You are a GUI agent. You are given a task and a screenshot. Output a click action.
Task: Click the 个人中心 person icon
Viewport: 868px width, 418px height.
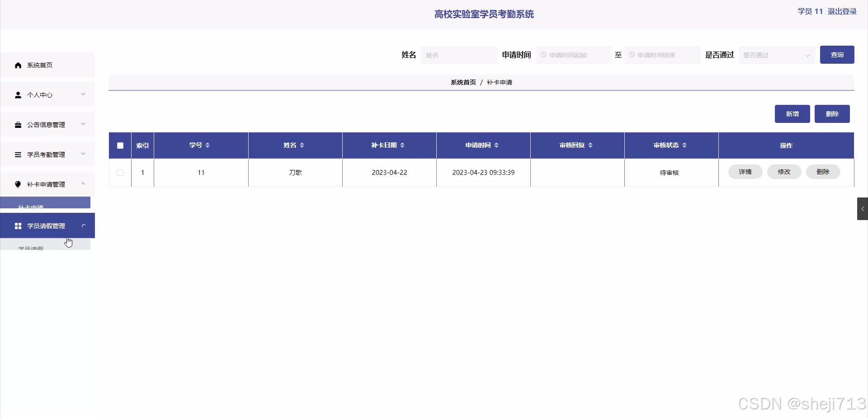pyautogui.click(x=18, y=95)
